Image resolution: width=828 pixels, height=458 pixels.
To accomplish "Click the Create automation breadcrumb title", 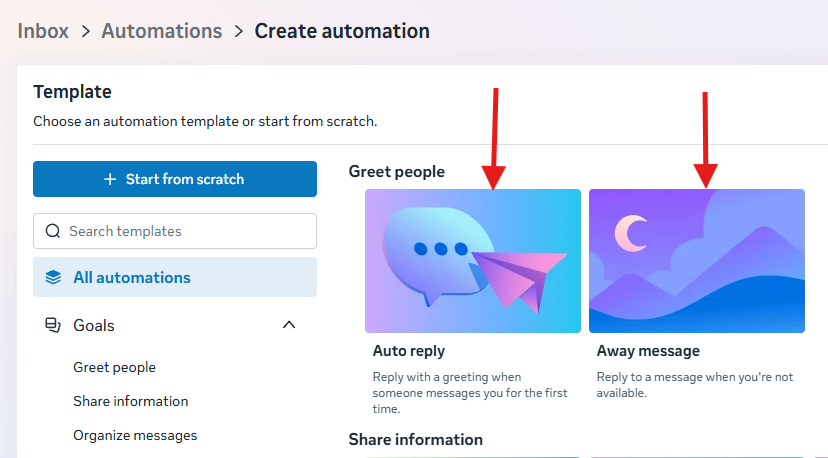I will coord(342,31).
